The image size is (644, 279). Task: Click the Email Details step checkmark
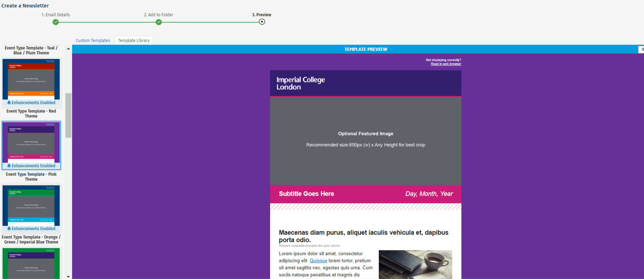click(x=56, y=22)
